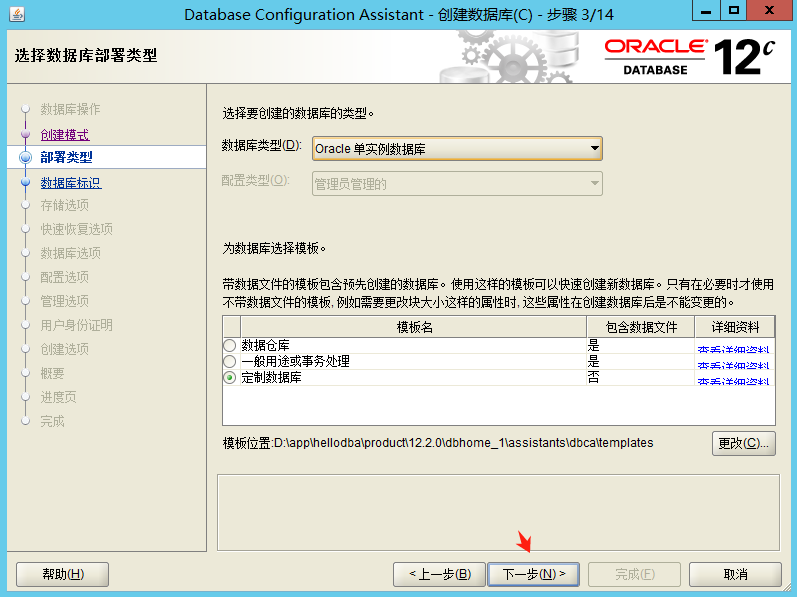This screenshot has height=597, width=797.
Task: Cancel the wizard with 取消 button
Action: (x=735, y=574)
